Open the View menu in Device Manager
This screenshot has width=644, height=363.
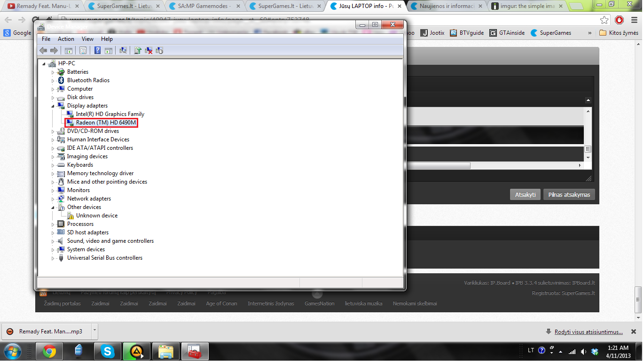click(87, 39)
